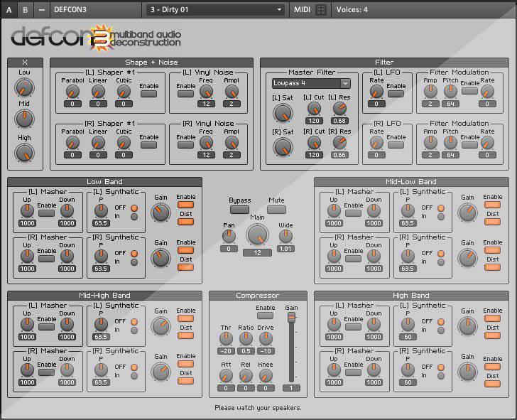Image resolution: width=517 pixels, height=420 pixels.
Task: Click the Master Filter [L] Sat knob
Action: (283, 112)
